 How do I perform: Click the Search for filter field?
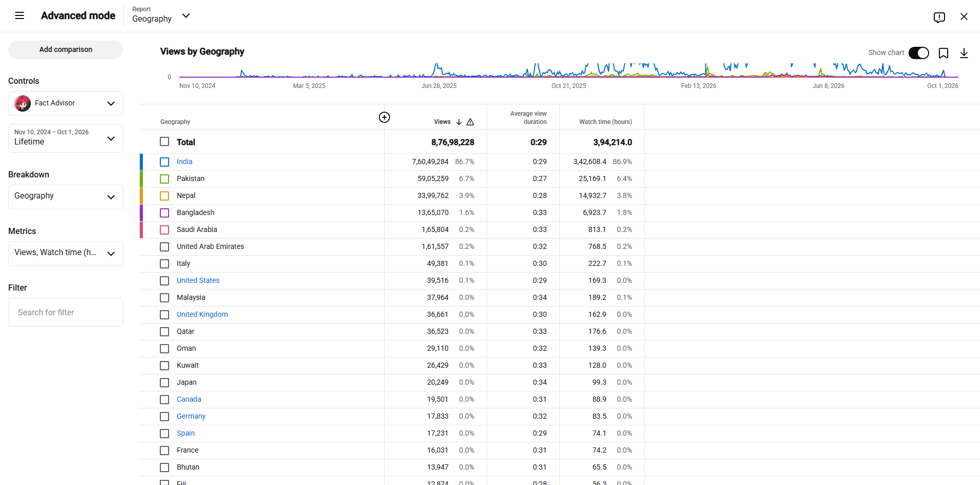(x=66, y=312)
